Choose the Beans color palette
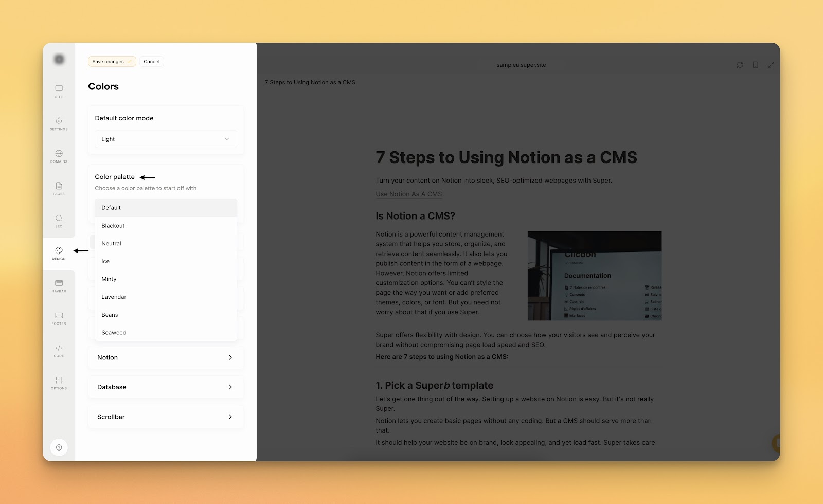The width and height of the screenshot is (823, 504). coord(166,315)
